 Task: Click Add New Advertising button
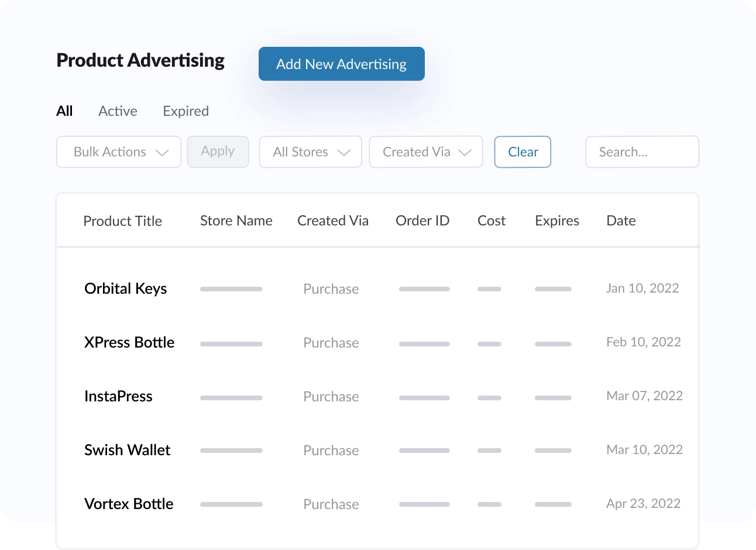pyautogui.click(x=342, y=64)
